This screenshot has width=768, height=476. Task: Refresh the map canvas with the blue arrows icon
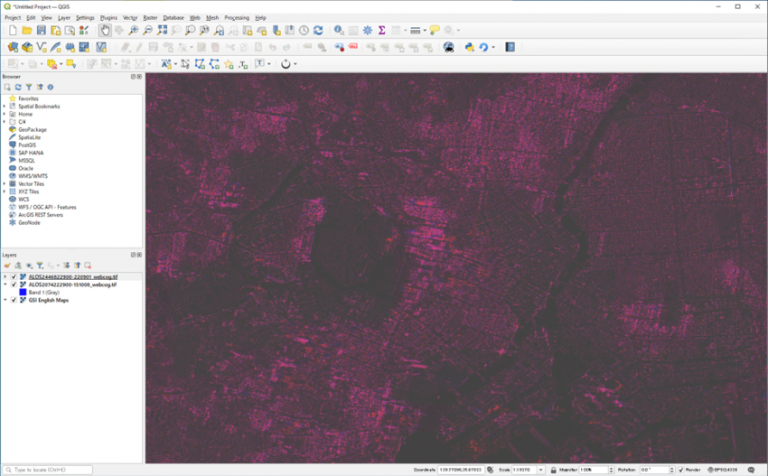coord(318,30)
